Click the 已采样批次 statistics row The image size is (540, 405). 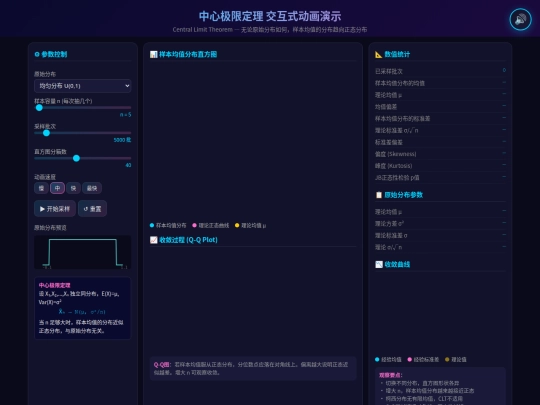440,71
